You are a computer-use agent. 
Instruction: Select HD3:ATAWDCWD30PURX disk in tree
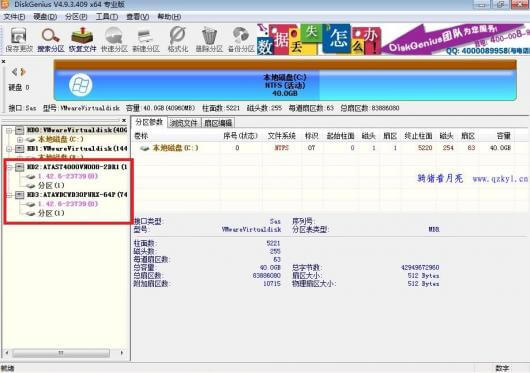coord(77,195)
